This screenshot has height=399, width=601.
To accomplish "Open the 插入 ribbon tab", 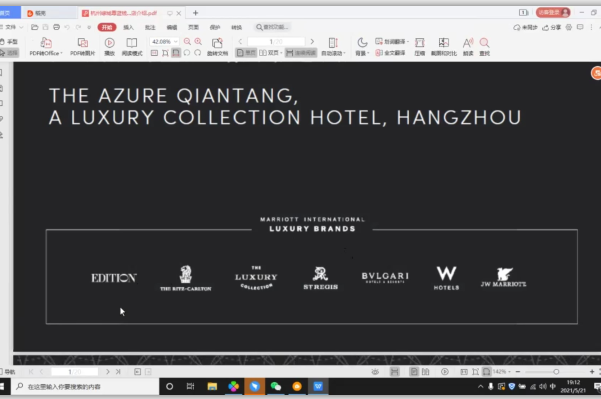I will click(x=128, y=27).
